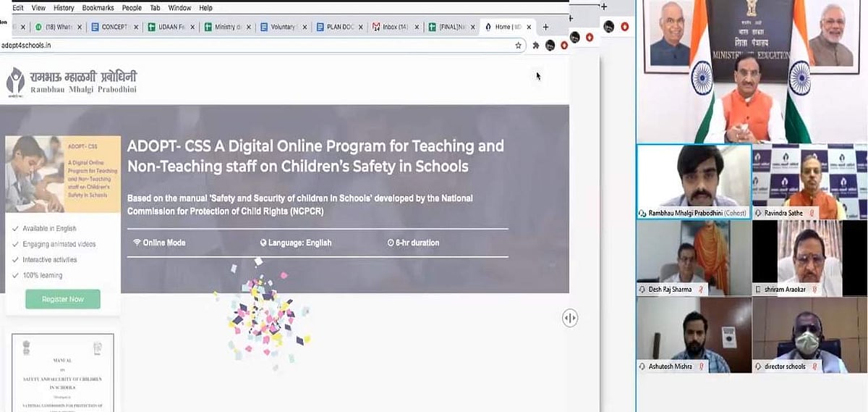Bookmark this page with the star icon

pyautogui.click(x=519, y=45)
